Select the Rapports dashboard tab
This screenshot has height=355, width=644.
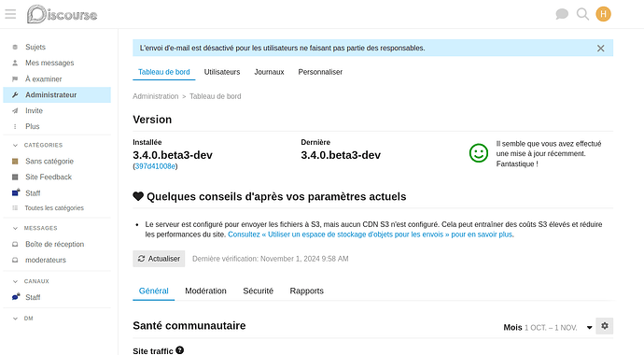point(307,291)
